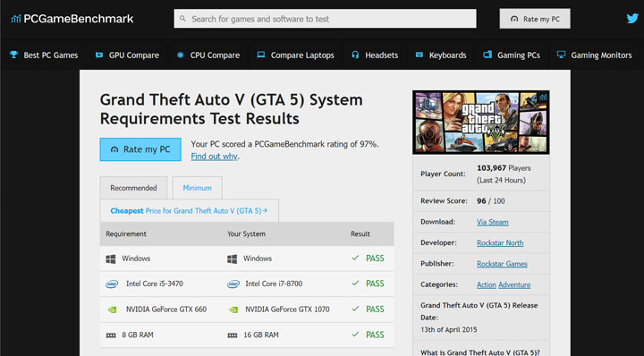Click RAM icon beside 16 GB RAM
Screen dimensions: 644x356
point(233,335)
